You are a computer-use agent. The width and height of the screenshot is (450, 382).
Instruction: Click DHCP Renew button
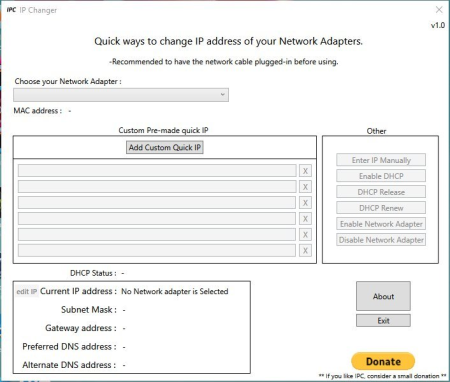(x=381, y=208)
